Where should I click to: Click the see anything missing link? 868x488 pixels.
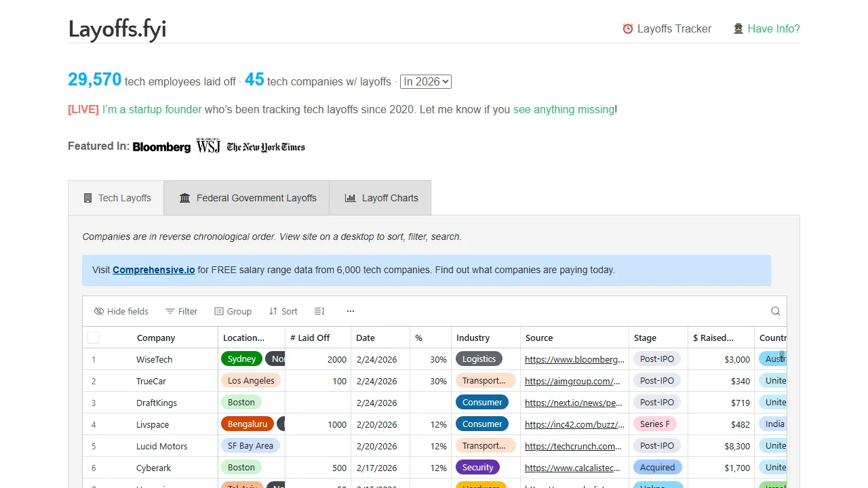(564, 109)
